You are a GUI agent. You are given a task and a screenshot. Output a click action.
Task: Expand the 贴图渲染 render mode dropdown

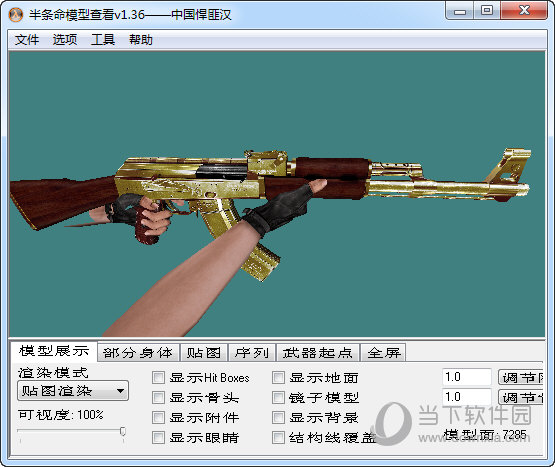click(73, 391)
